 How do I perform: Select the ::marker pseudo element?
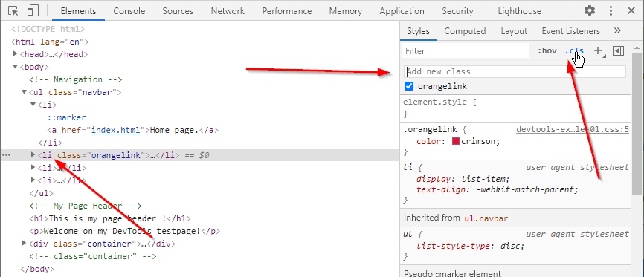point(66,117)
